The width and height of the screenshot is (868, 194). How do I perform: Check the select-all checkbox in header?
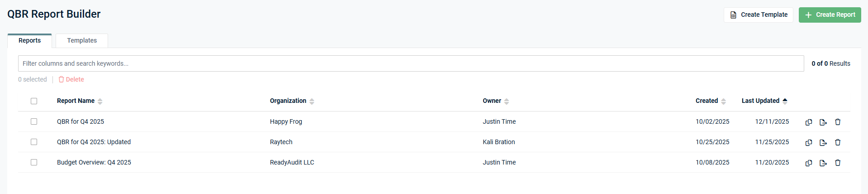(34, 101)
